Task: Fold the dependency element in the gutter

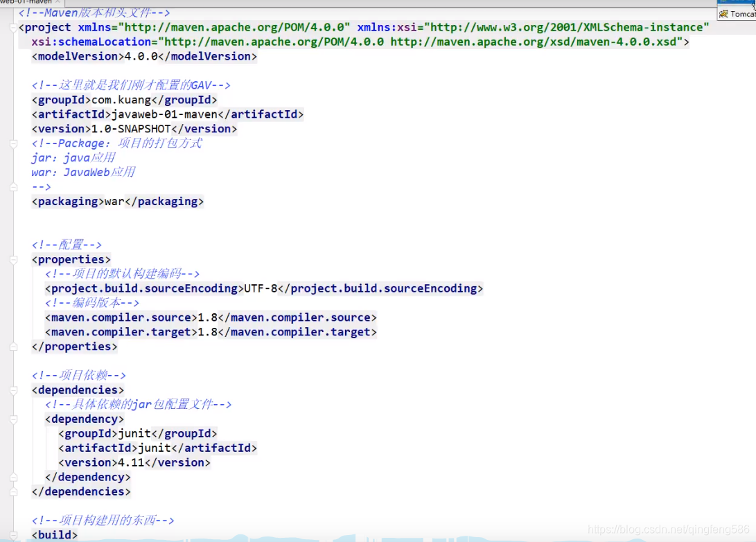Action: point(13,419)
